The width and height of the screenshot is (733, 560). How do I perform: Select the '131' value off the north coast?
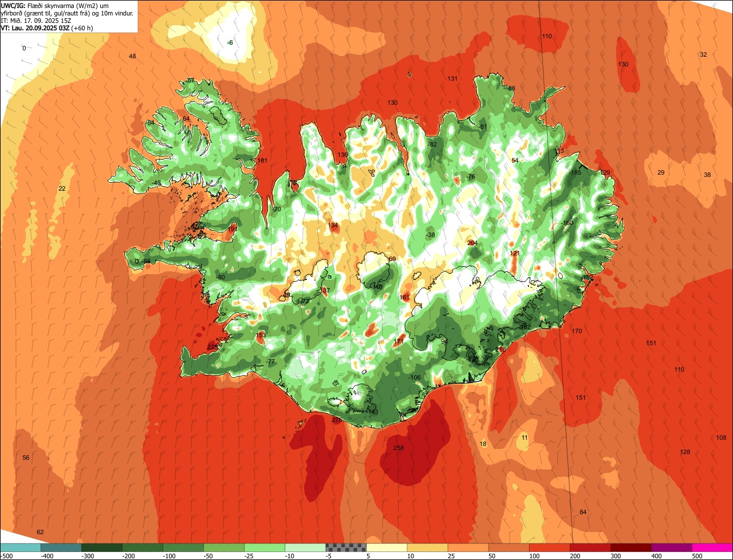pyautogui.click(x=452, y=78)
